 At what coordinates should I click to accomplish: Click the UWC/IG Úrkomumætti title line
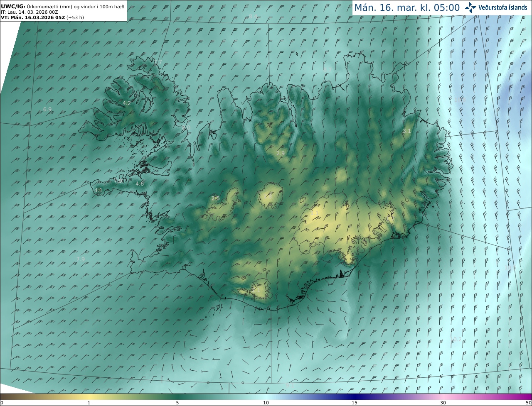(62, 6)
